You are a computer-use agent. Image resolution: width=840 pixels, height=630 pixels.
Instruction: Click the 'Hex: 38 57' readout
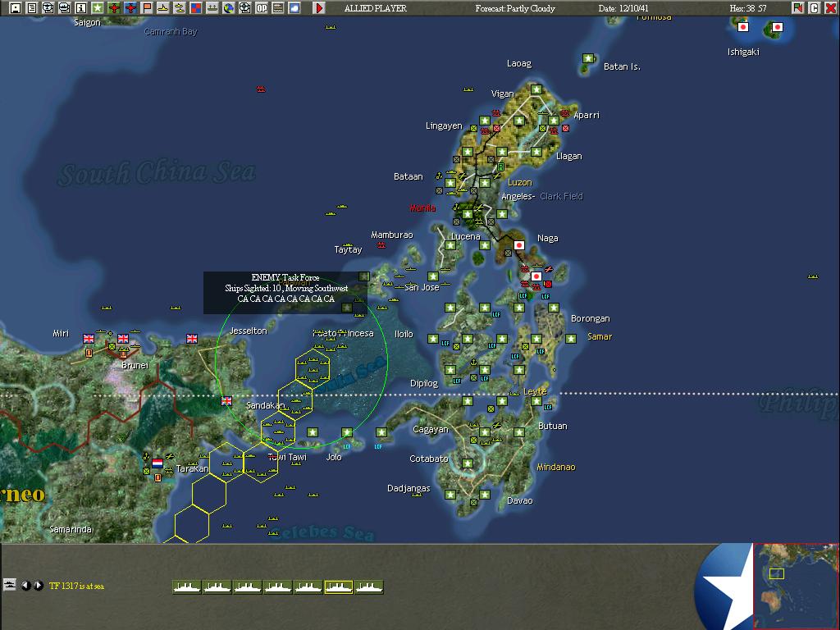(748, 8)
